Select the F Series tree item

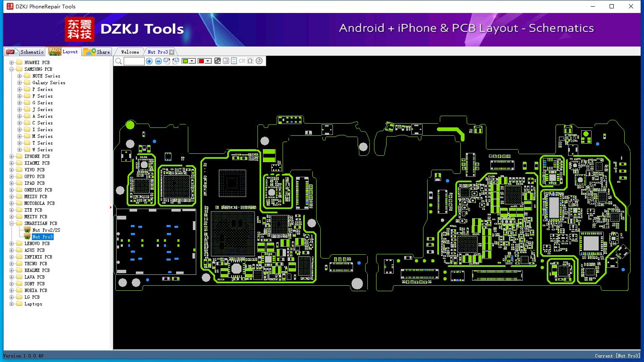tap(42, 96)
